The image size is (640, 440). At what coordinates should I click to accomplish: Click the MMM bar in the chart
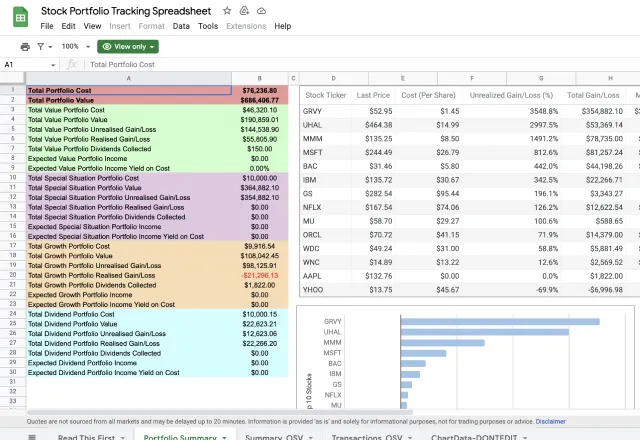pyautogui.click(x=442, y=343)
